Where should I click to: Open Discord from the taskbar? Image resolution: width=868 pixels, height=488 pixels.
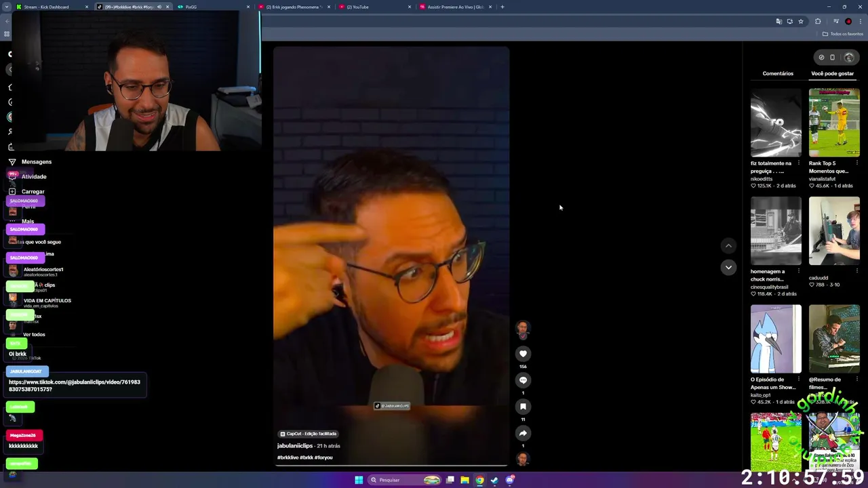click(510, 480)
